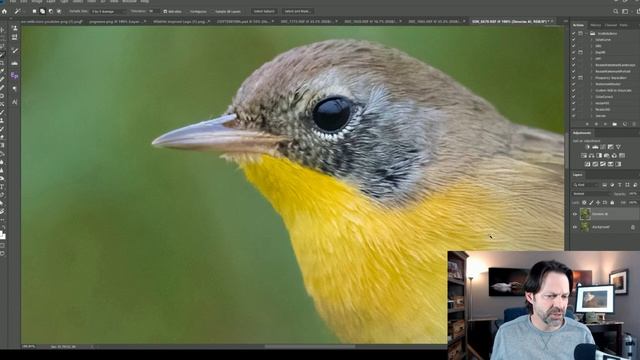The image size is (640, 360).
Task: Choose Subtract from selection mode icon
Action: click(x=51, y=11)
